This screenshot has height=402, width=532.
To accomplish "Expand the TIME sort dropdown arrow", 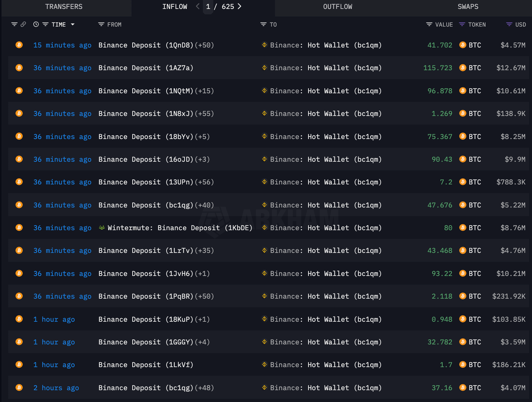I will pyautogui.click(x=73, y=25).
